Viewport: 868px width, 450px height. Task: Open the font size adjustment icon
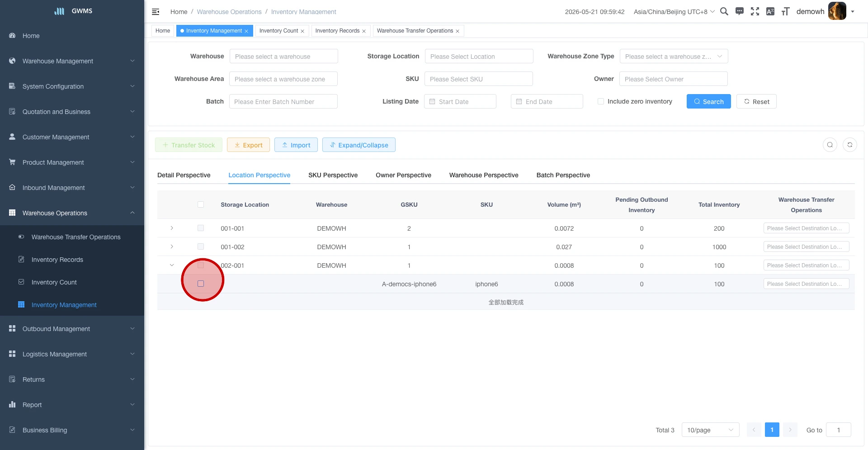(786, 11)
